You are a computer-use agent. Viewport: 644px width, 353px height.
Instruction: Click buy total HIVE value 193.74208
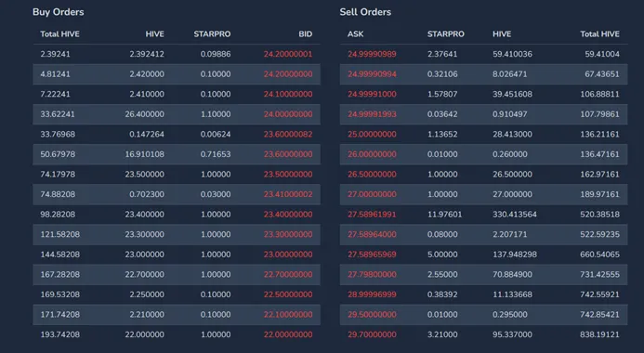(x=60, y=335)
